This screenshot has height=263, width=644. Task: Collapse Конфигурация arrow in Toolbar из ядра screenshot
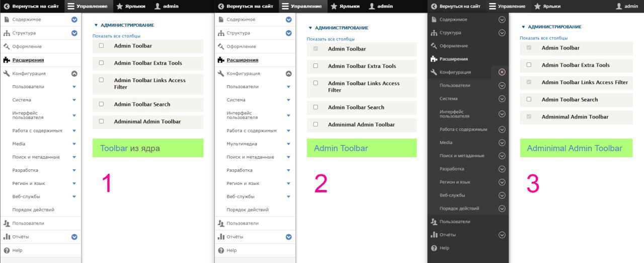pyautogui.click(x=74, y=74)
